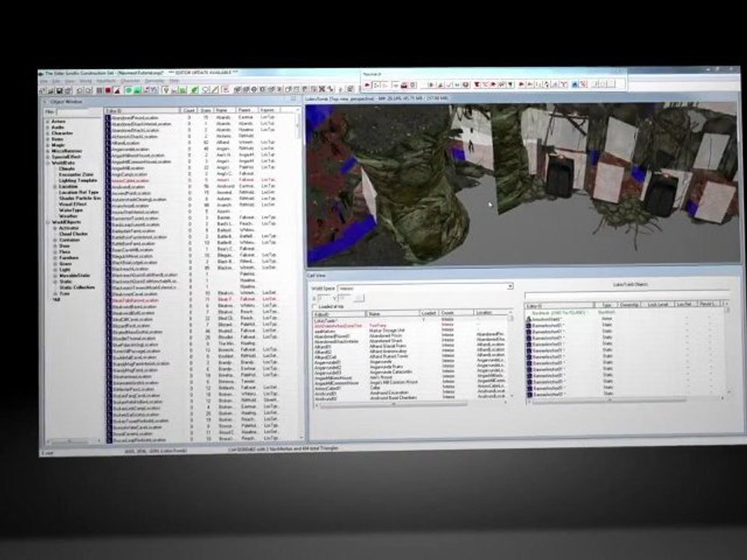The width and height of the screenshot is (747, 560).
Task: Click the black X toolbar icon
Action: (322, 89)
